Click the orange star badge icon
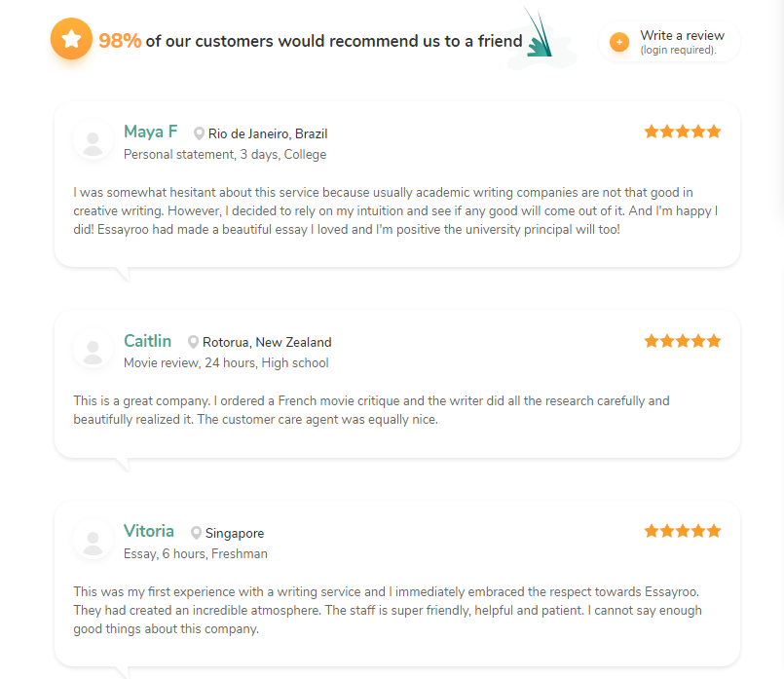Image resolution: width=784 pixels, height=679 pixels. [x=71, y=39]
